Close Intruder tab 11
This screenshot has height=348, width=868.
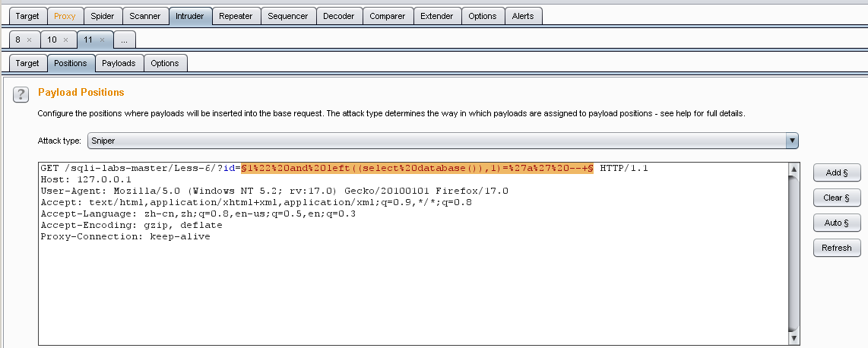(x=102, y=40)
